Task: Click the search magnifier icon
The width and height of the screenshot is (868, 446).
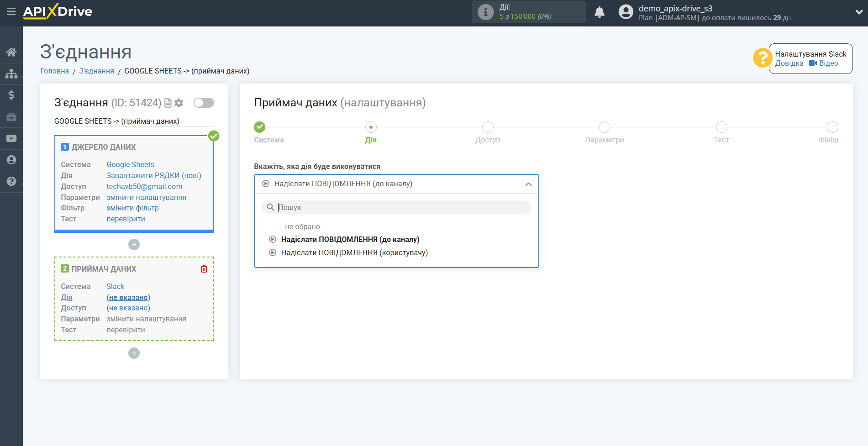Action: point(270,207)
